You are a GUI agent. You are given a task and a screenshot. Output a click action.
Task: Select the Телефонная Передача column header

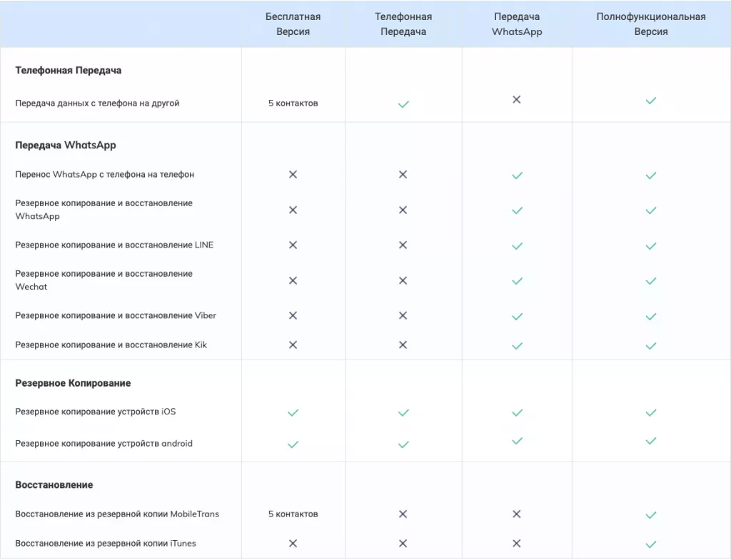click(403, 24)
